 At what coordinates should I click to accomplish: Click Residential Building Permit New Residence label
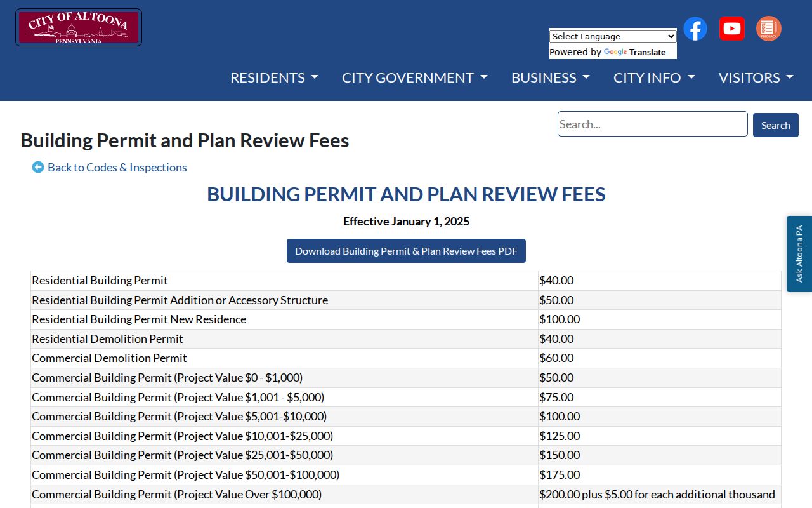coord(139,319)
